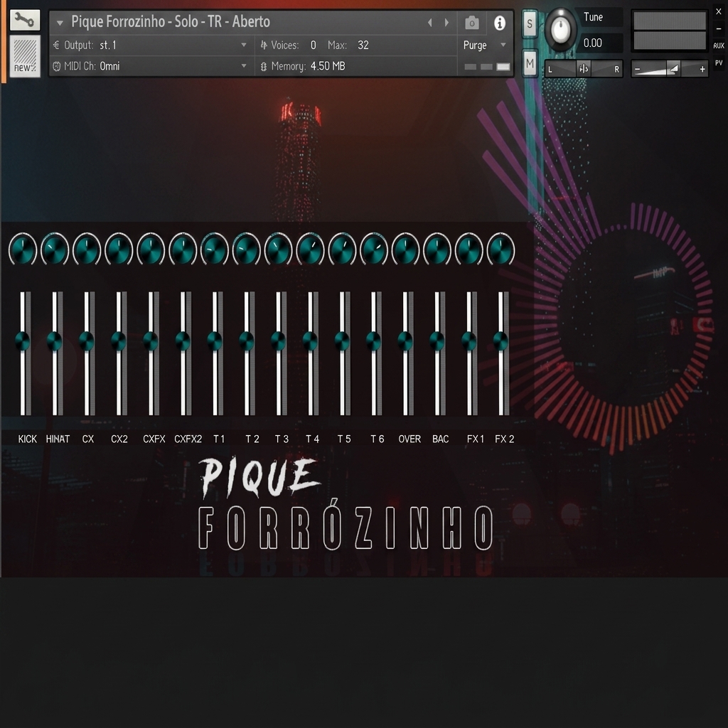Click the volume minus button
The height and width of the screenshot is (728, 728).
(x=638, y=69)
